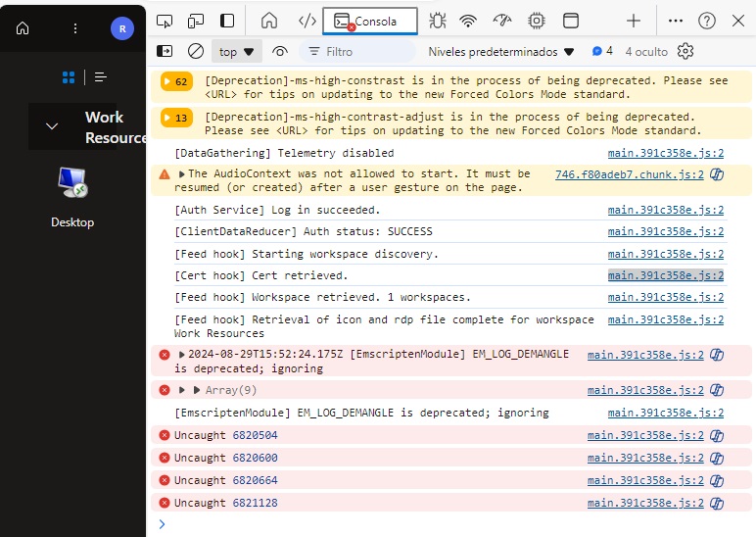Create live expression eye icon
756x537 pixels.
280,51
